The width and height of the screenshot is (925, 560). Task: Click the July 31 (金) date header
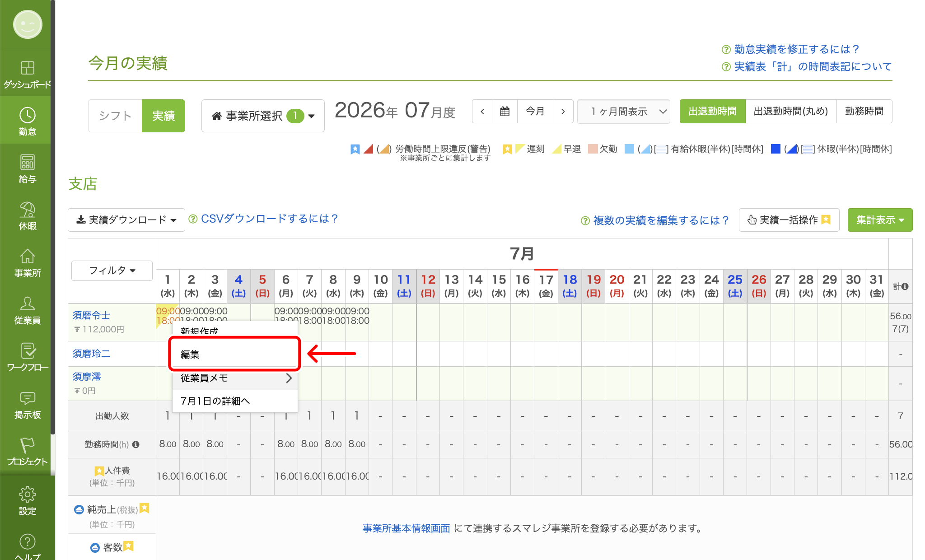click(x=877, y=286)
